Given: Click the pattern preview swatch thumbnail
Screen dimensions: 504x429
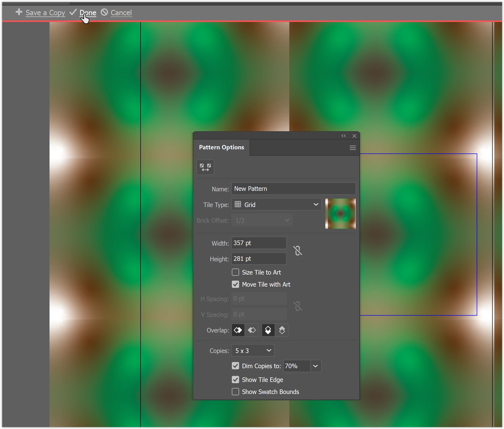Looking at the screenshot, I should click(x=340, y=214).
